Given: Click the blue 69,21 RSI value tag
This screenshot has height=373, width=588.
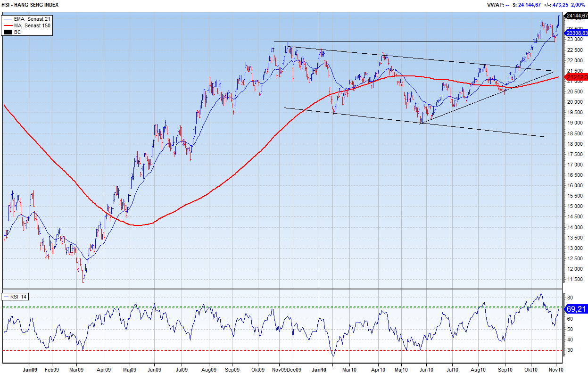Looking at the screenshot, I should coord(576,309).
